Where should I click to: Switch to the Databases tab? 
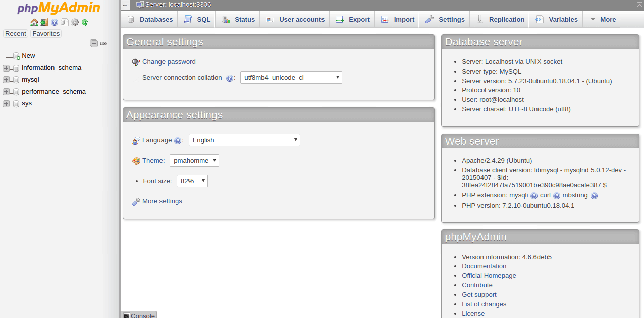point(150,20)
